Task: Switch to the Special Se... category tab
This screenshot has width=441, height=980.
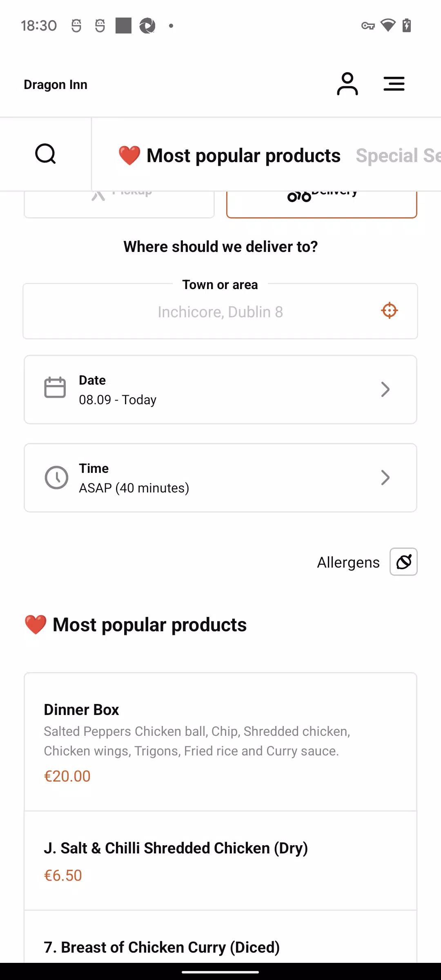Action: pyautogui.click(x=398, y=156)
